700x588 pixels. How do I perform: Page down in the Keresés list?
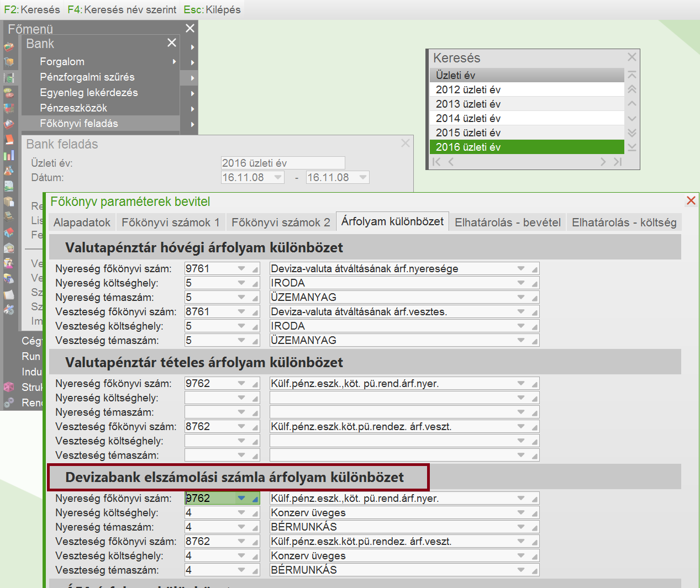(632, 133)
